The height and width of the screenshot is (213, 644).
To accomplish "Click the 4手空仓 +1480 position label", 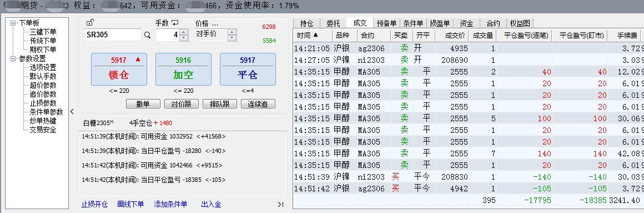I will [x=151, y=122].
